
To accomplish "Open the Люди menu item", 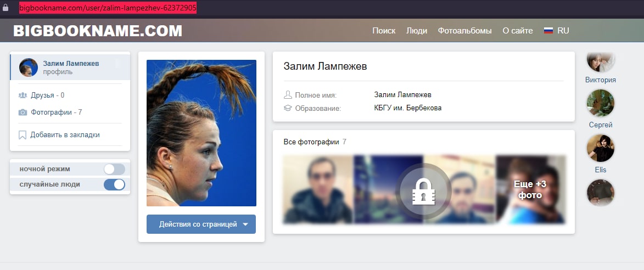I will click(x=417, y=31).
